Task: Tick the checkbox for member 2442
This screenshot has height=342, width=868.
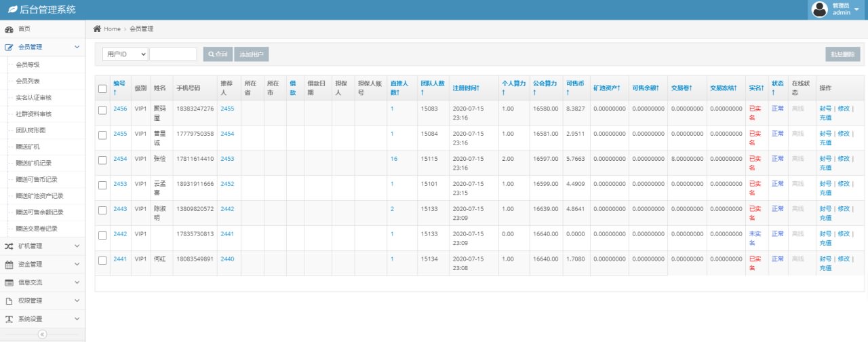Action: tap(102, 235)
